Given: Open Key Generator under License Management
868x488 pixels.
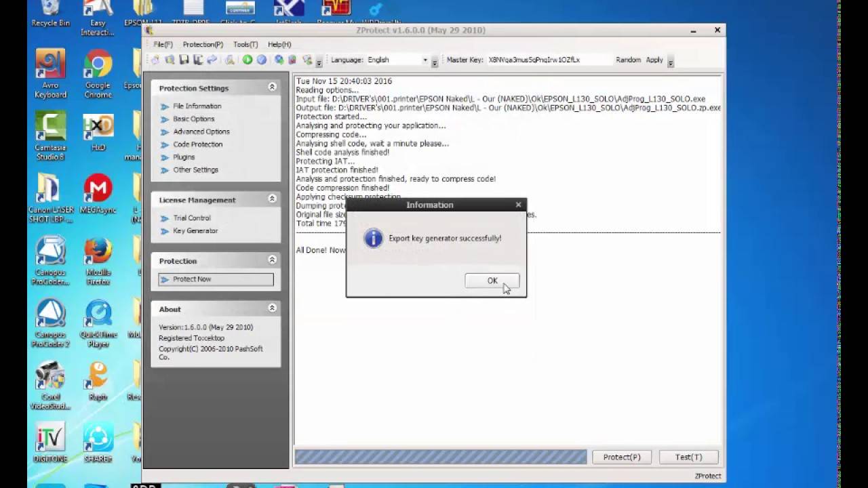Looking at the screenshot, I should (x=195, y=231).
